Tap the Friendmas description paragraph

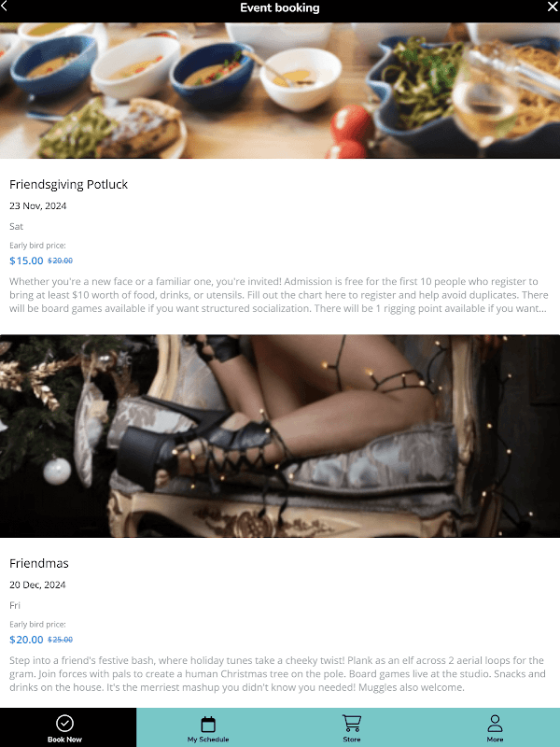point(277,673)
